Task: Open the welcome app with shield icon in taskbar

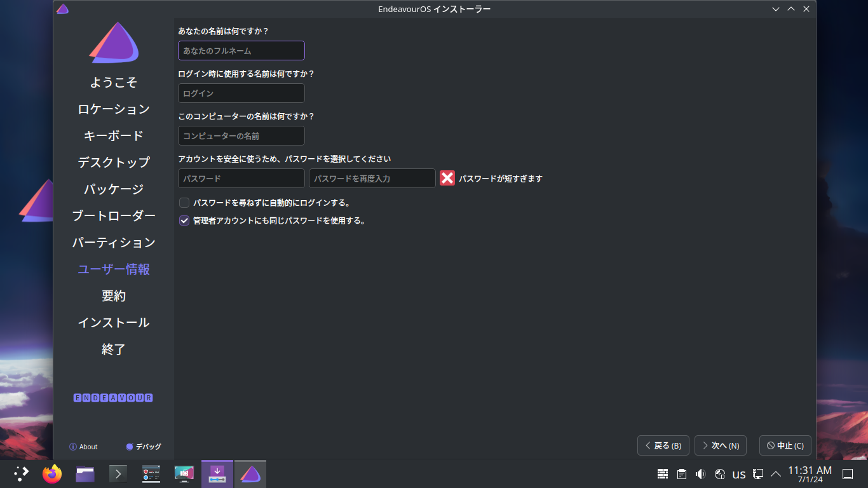Action: click(x=151, y=473)
